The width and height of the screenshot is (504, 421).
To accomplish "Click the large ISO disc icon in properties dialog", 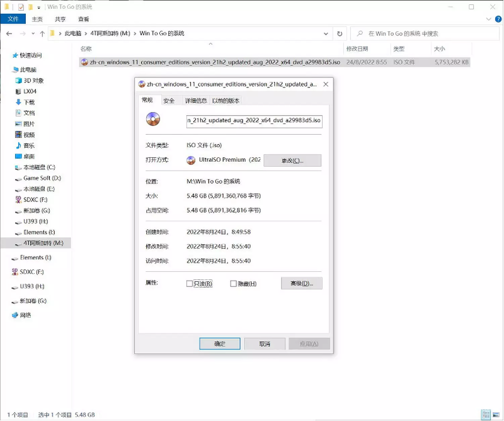I will (153, 119).
